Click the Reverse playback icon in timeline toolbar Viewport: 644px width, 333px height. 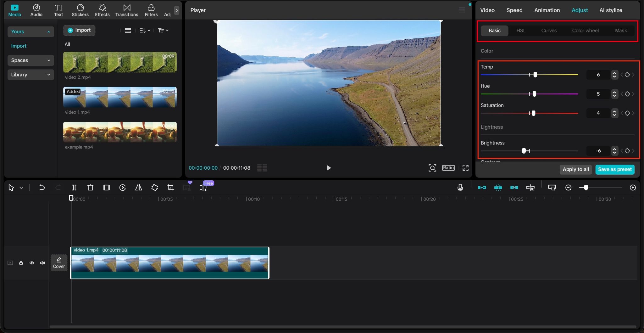[x=123, y=188]
